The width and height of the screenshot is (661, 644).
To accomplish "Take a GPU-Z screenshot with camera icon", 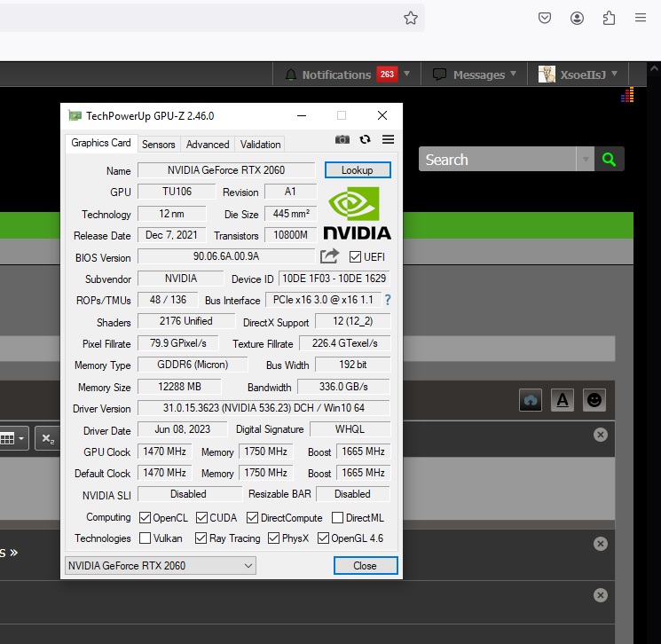I will [x=342, y=139].
